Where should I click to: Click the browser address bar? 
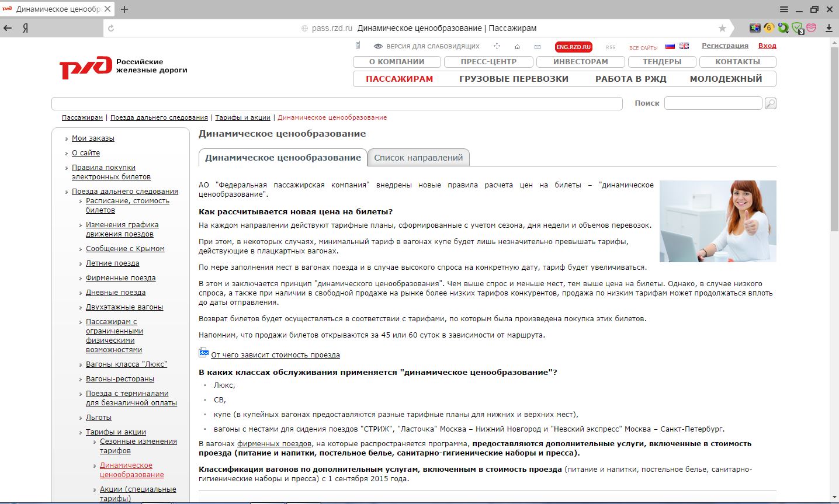click(x=418, y=28)
